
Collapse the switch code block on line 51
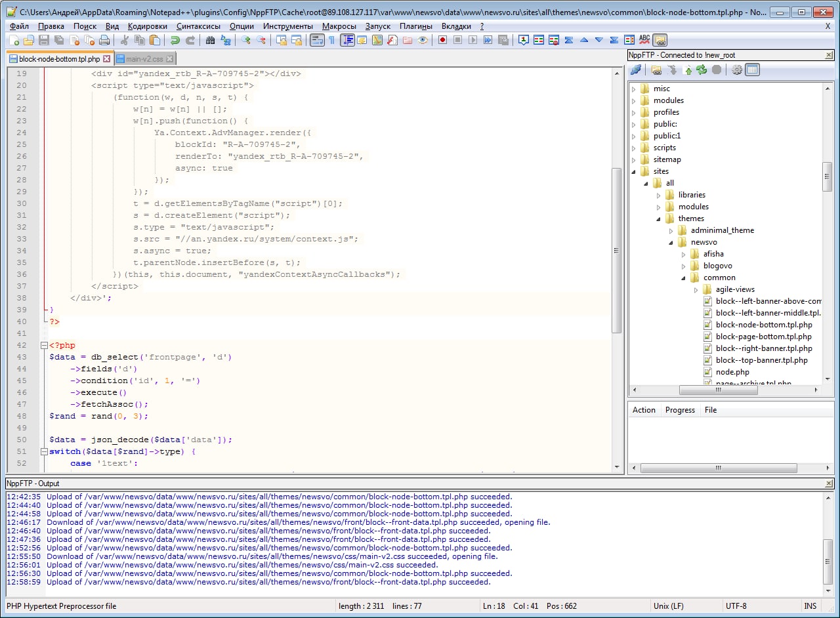43,451
